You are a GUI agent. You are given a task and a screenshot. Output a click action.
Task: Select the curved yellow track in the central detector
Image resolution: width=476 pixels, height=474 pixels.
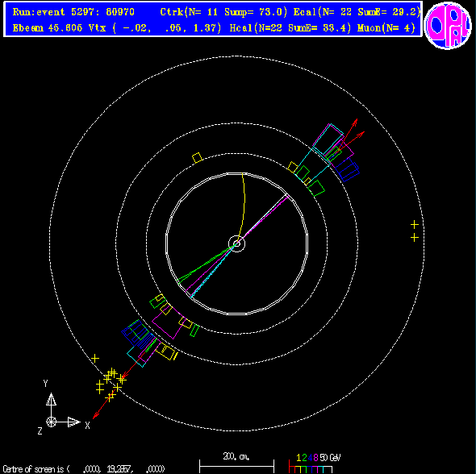tap(242, 206)
